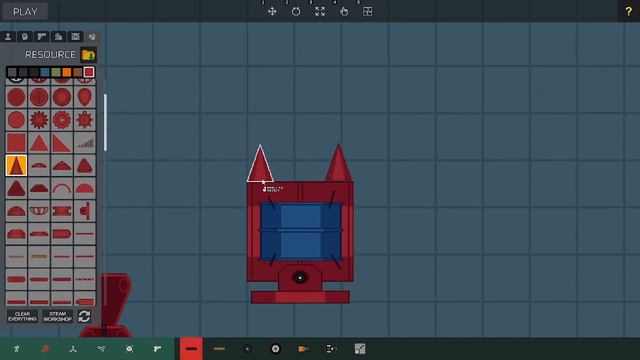Select the highlighted tall spike part
Image resolution: width=640 pixels, height=360 pixels.
coord(16,166)
